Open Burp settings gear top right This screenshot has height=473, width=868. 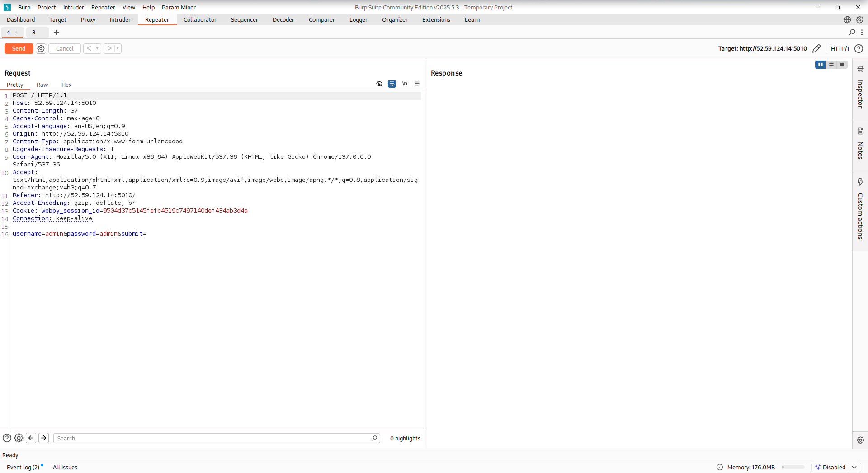[859, 19]
